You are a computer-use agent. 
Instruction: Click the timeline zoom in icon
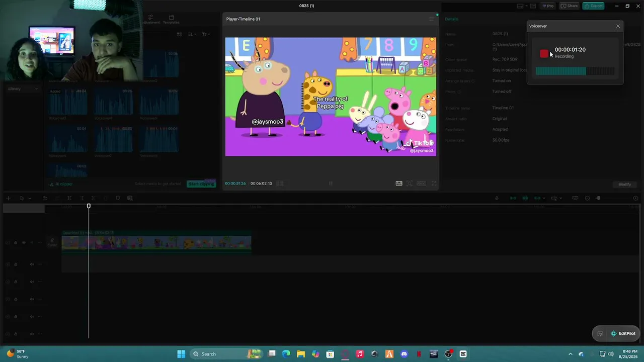[635, 199]
